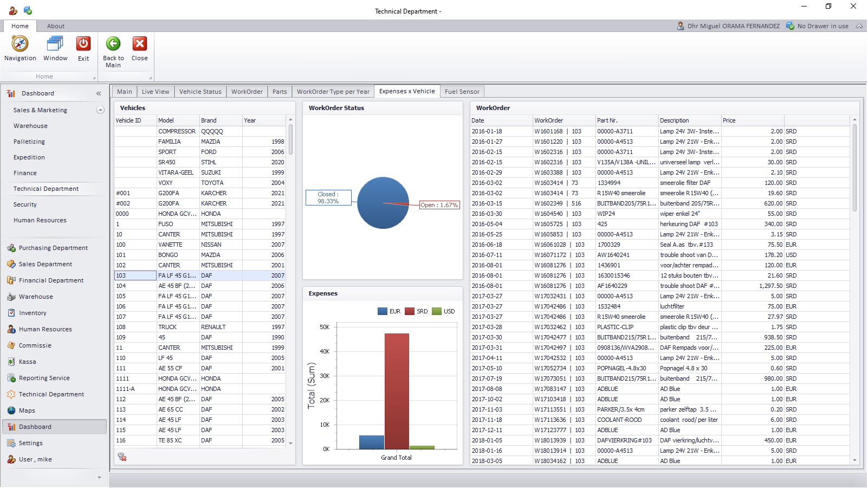Collapse the Dashboard navigation pane
This screenshot has height=488, width=868.
99,94
